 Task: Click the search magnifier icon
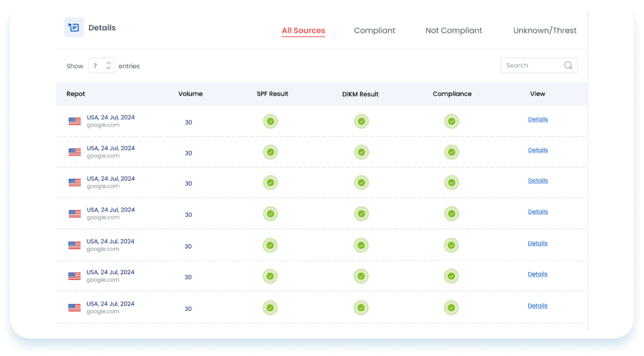click(x=568, y=65)
